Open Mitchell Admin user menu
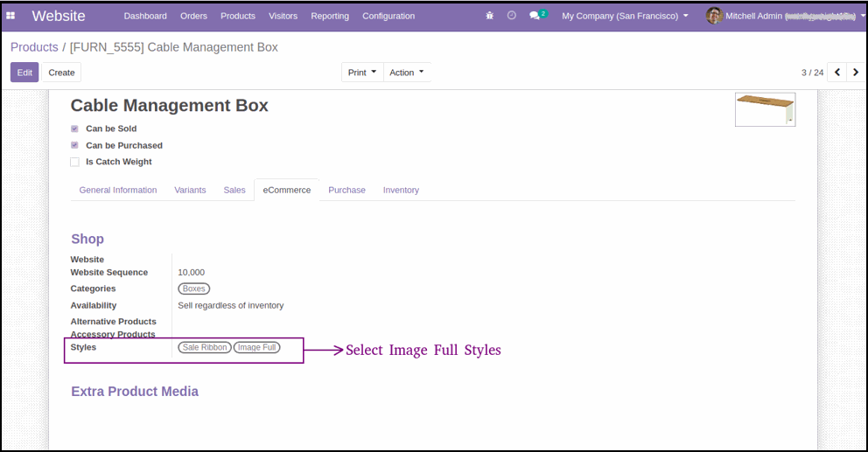The image size is (868, 452). (784, 16)
